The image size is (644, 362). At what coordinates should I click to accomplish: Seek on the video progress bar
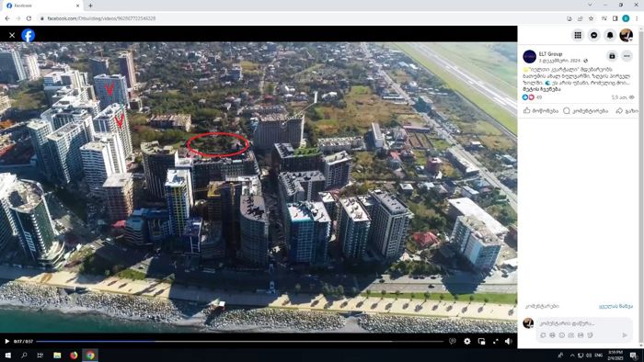tap(240, 341)
